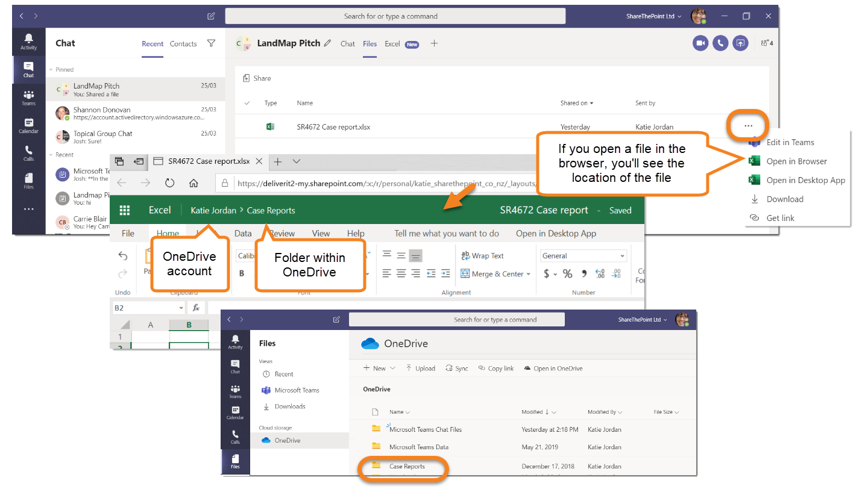
Task: Go to browser home page in Excel window
Action: (193, 183)
